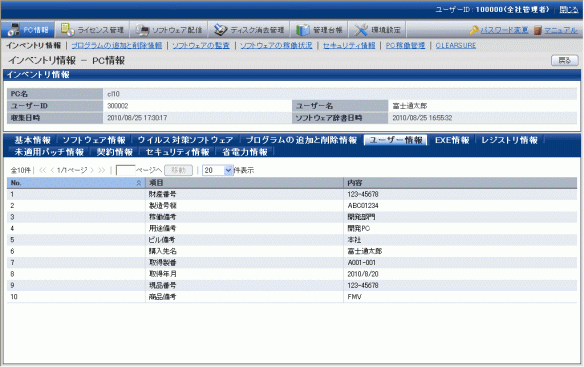Switch to 基本情報 tab
This screenshot has height=367, width=584.
pyautogui.click(x=32, y=140)
